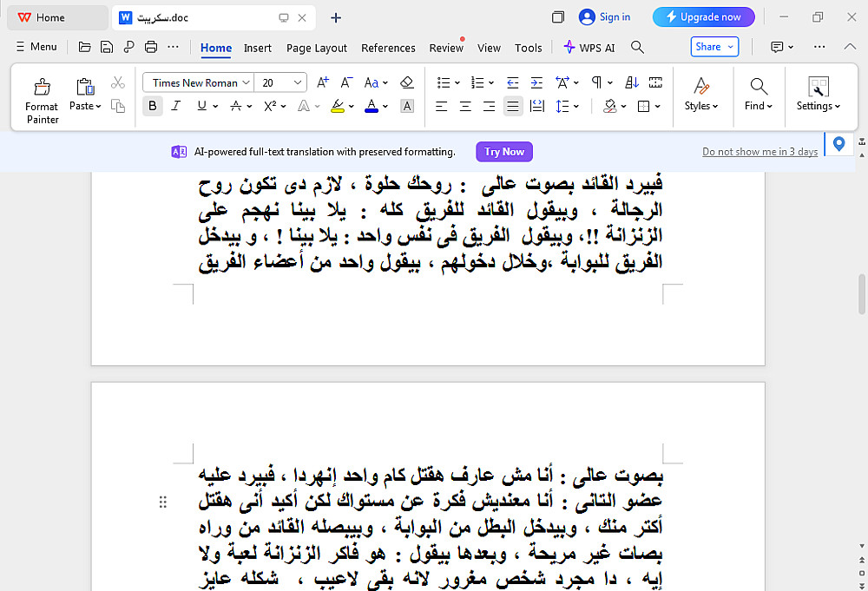The width and height of the screenshot is (868, 591).
Task: Toggle numbered list formatting
Action: [477, 83]
